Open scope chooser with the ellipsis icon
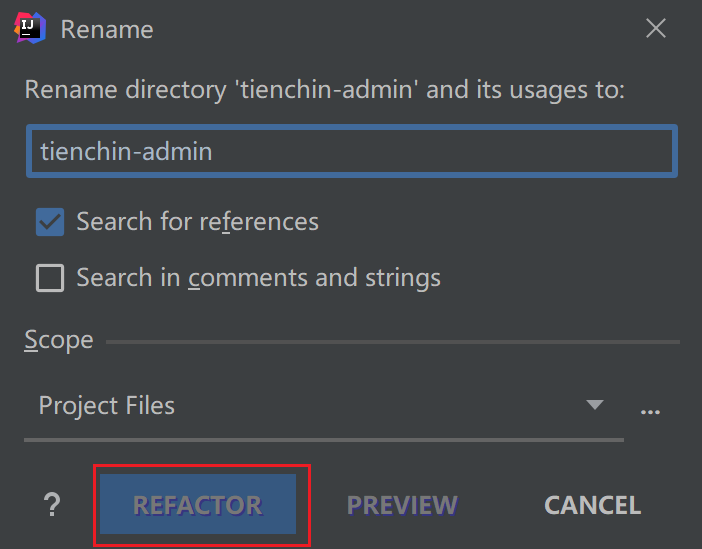 click(x=651, y=411)
